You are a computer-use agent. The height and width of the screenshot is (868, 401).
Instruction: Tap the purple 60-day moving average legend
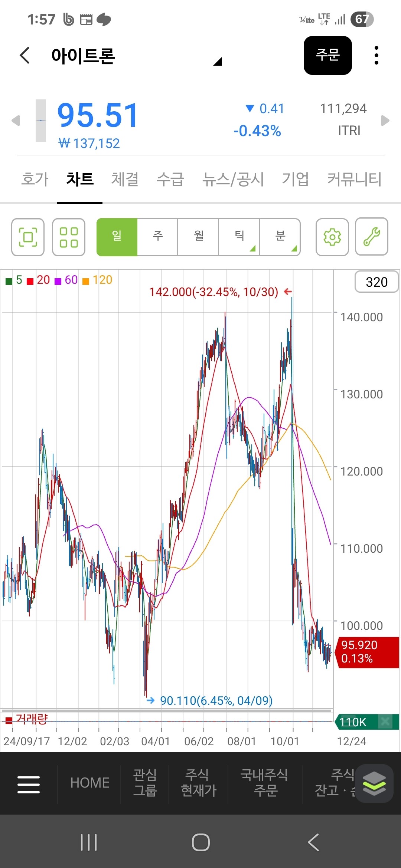(x=66, y=280)
